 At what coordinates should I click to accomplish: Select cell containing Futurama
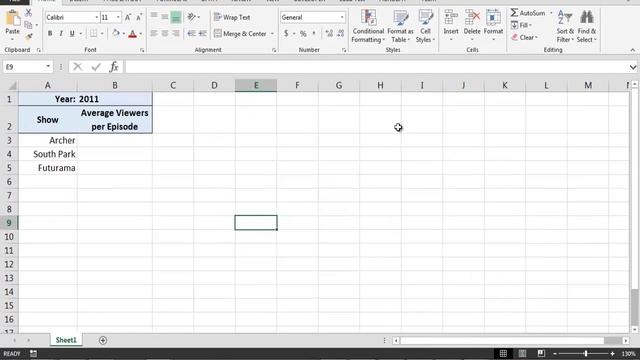[48, 168]
